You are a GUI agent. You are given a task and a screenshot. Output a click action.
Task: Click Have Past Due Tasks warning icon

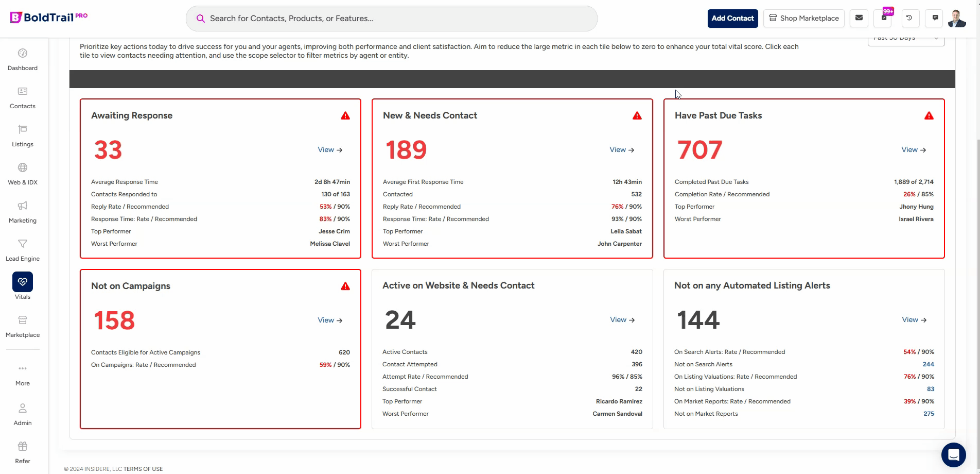(929, 116)
